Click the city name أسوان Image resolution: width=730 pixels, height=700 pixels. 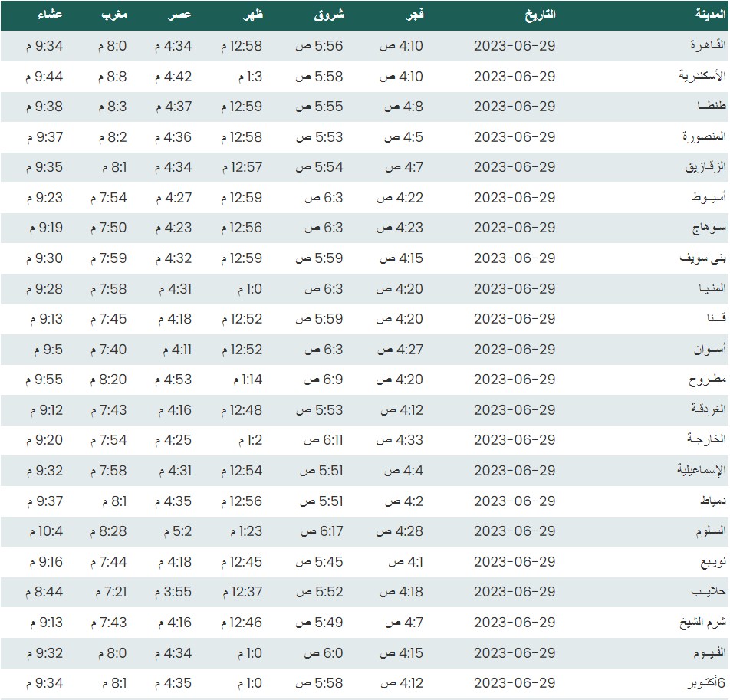pos(706,350)
